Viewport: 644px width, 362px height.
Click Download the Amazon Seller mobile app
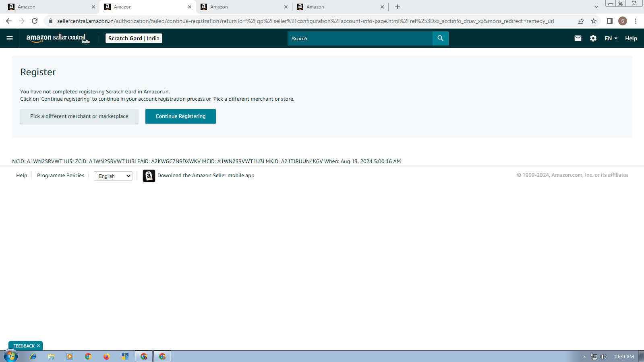206,176
